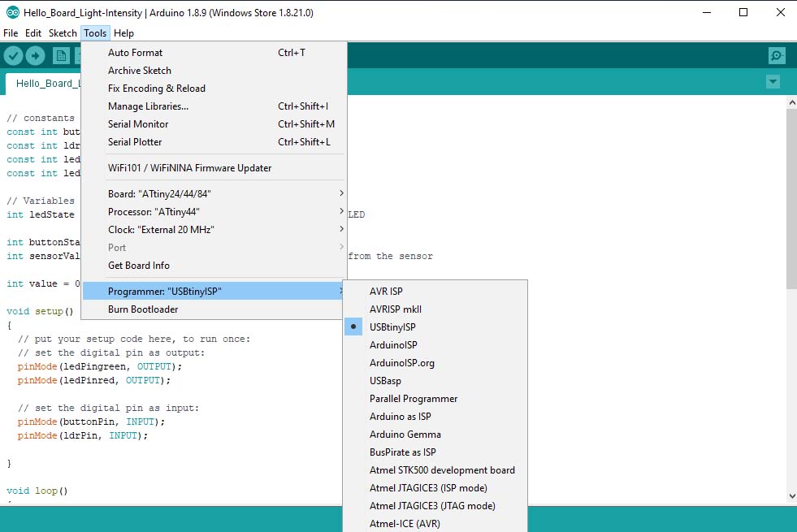This screenshot has width=797, height=532.
Task: Click the vertical scrollbar thumb
Action: (791, 199)
